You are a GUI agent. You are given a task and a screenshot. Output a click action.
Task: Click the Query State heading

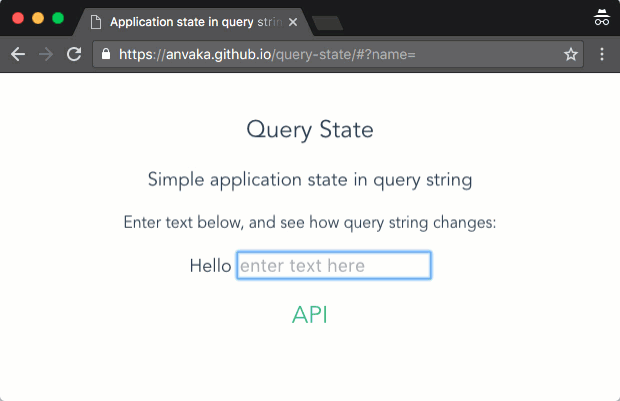(x=310, y=129)
